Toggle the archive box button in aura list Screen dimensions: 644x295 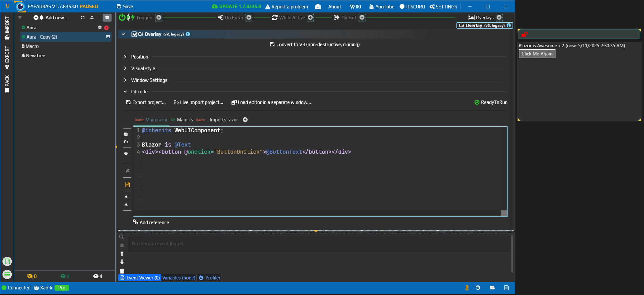(x=107, y=18)
